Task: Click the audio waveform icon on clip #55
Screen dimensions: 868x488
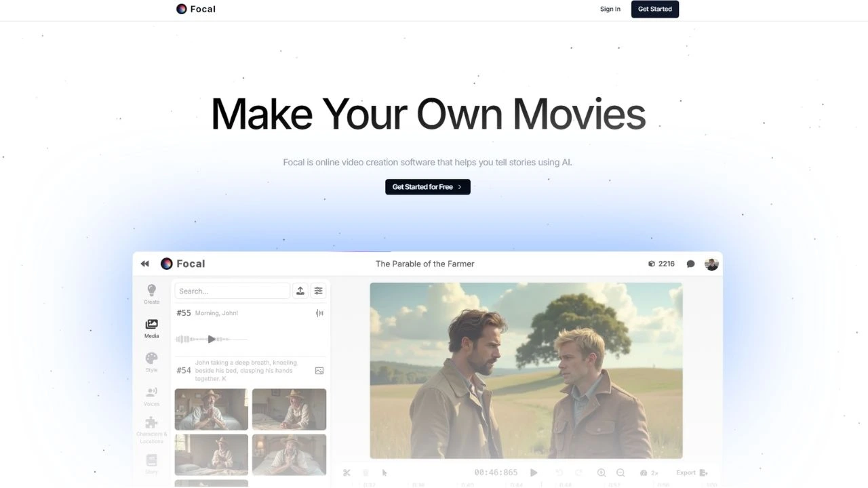Action: point(319,313)
